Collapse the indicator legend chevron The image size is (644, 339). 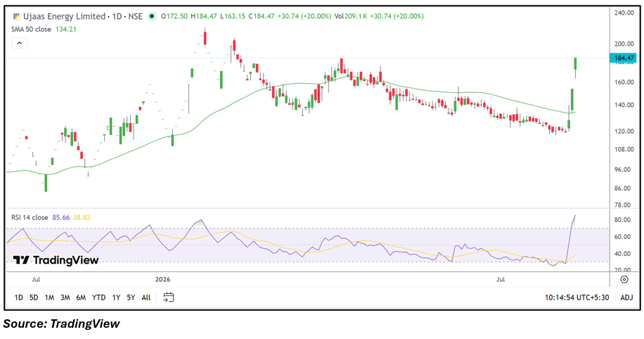pyautogui.click(x=19, y=43)
